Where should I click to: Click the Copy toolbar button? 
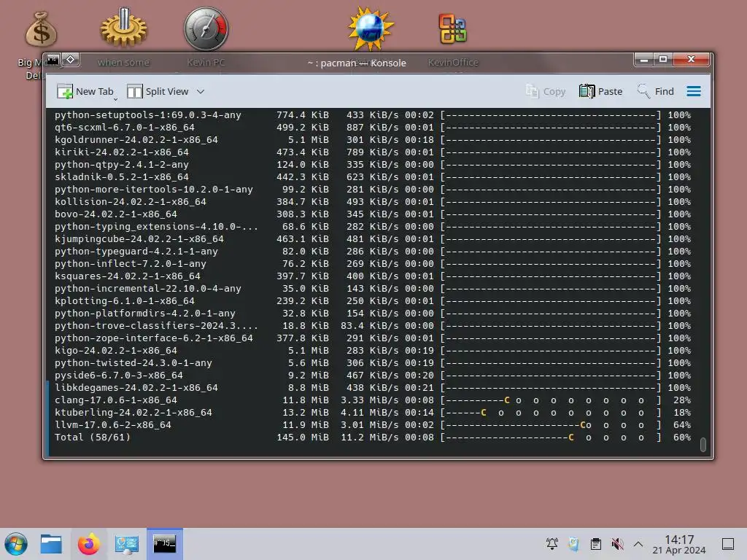(x=546, y=91)
